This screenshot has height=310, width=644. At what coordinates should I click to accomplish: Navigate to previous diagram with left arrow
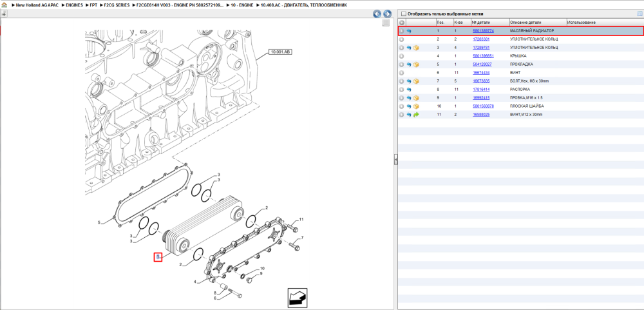[377, 14]
